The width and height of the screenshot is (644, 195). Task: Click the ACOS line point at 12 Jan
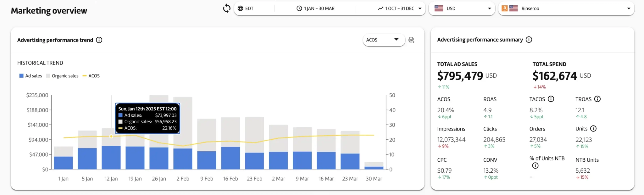[111, 136]
